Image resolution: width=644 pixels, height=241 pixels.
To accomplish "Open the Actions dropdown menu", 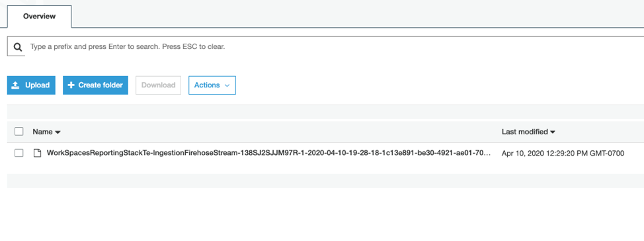I will tap(212, 85).
